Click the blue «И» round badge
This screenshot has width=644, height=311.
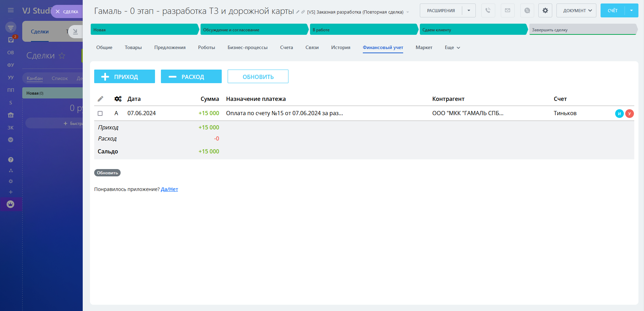point(619,113)
